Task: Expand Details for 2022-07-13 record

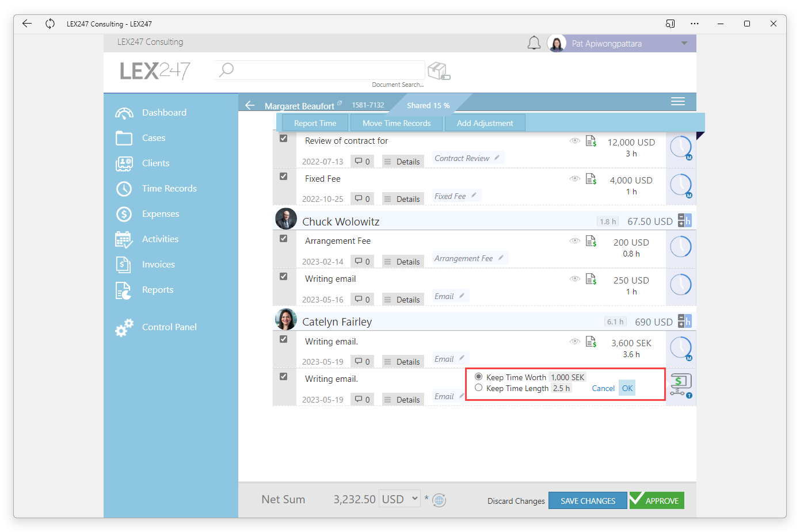Action: click(x=403, y=162)
